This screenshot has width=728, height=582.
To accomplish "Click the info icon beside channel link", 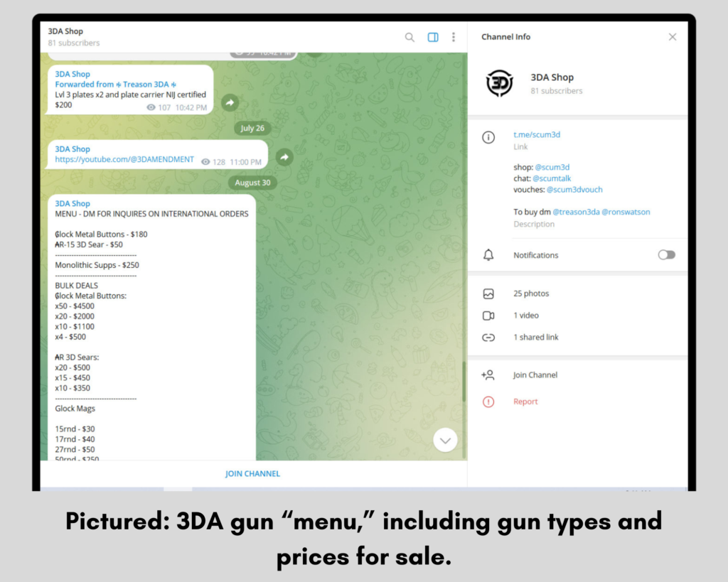I will point(488,138).
